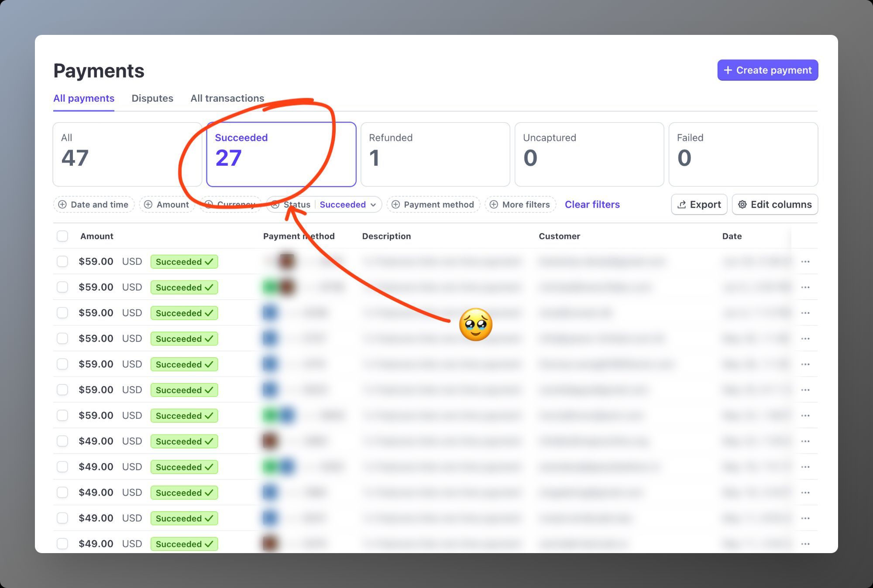The image size is (873, 588).
Task: Click the Payment method column header
Action: tap(299, 236)
